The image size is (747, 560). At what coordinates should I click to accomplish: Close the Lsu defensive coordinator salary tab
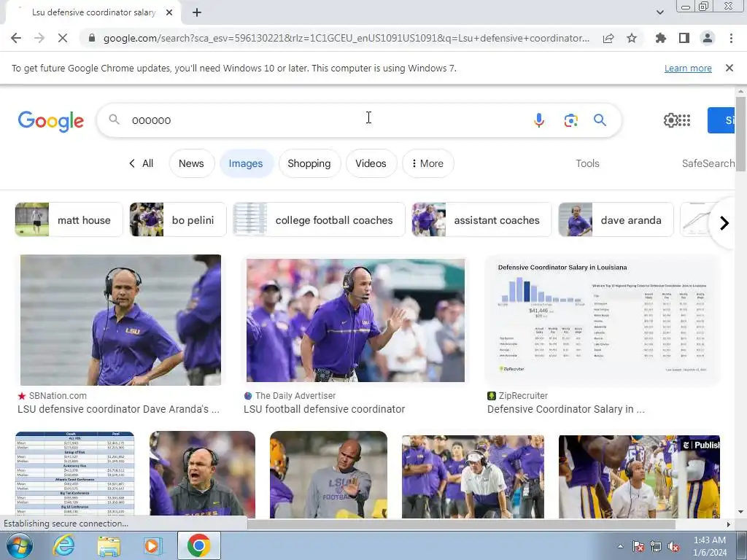click(169, 12)
